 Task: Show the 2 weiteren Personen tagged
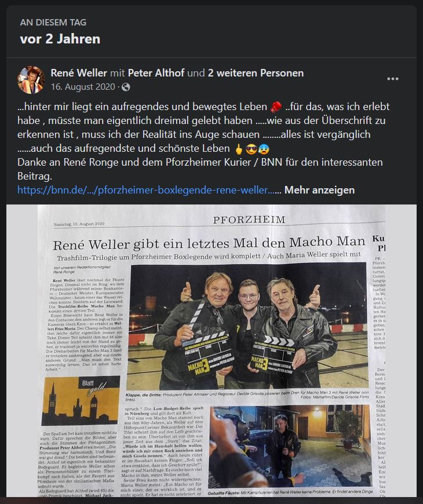pos(256,73)
